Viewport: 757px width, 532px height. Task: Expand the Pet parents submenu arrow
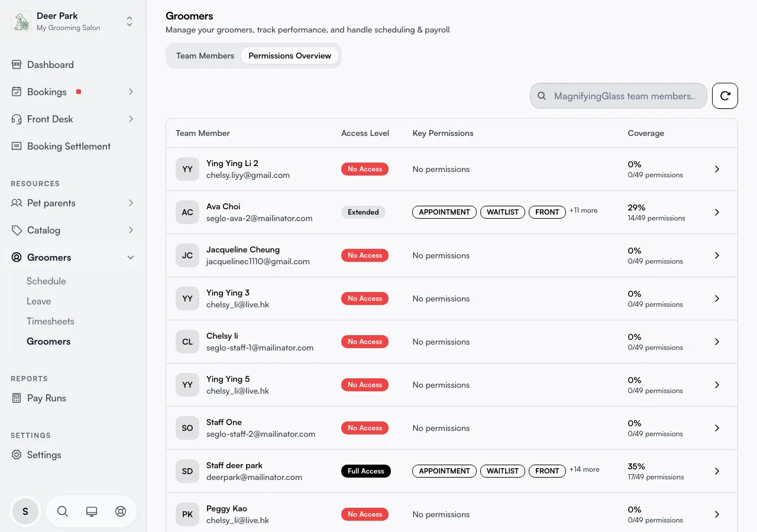(131, 203)
